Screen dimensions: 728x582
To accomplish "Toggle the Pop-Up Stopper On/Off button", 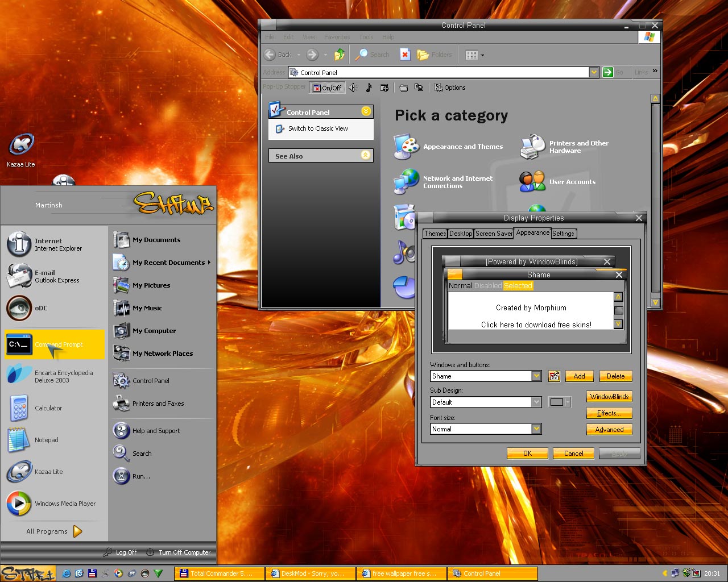I will (327, 88).
